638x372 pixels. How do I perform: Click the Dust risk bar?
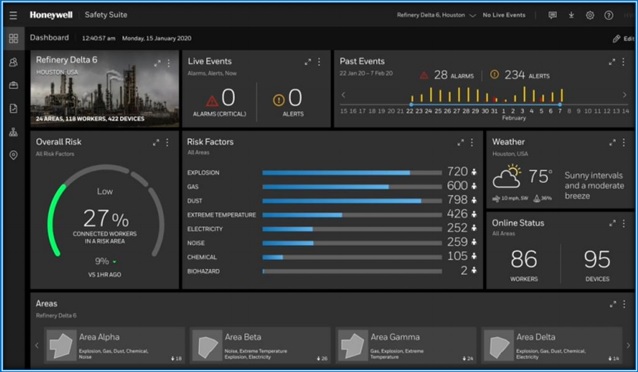(x=352, y=201)
